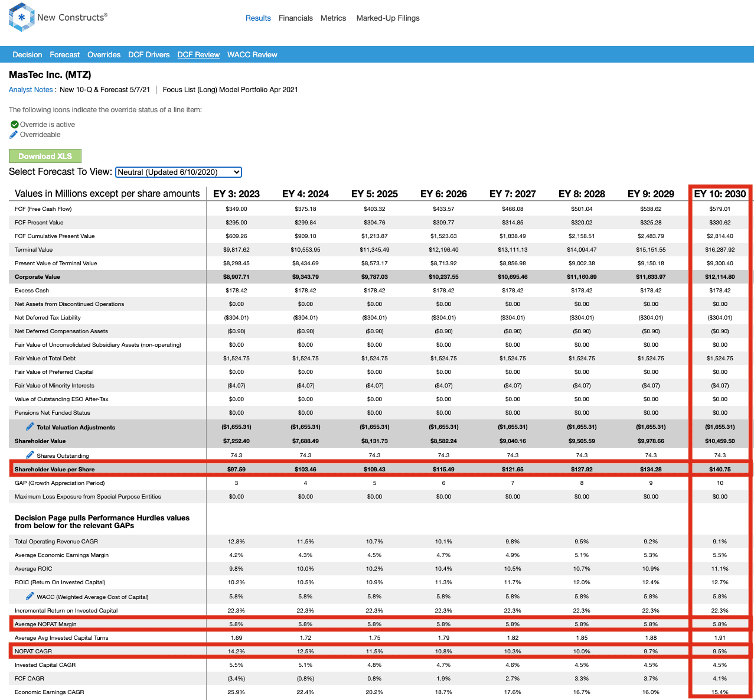754x700 pixels.
Task: Click the Fair Value of Preferred Capital label
Action: pyautogui.click(x=54, y=372)
